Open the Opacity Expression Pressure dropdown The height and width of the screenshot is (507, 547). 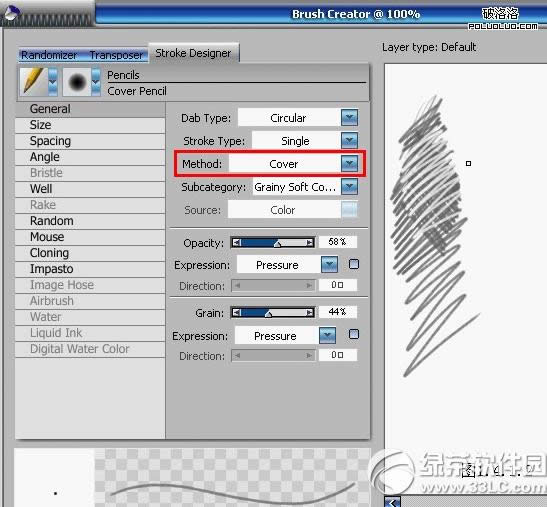click(x=329, y=264)
